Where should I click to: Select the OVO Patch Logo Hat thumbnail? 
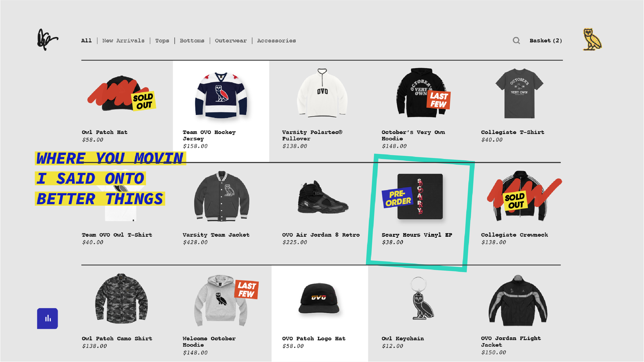pos(319,298)
